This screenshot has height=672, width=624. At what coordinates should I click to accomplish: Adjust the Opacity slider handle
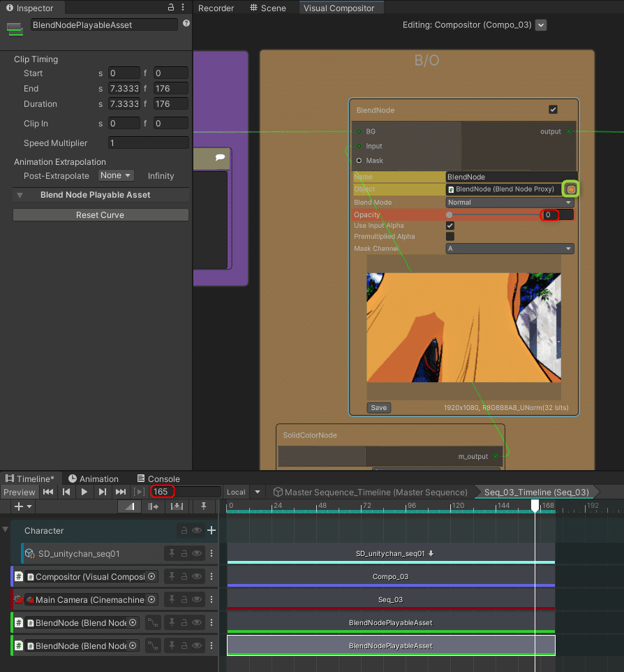pos(449,214)
